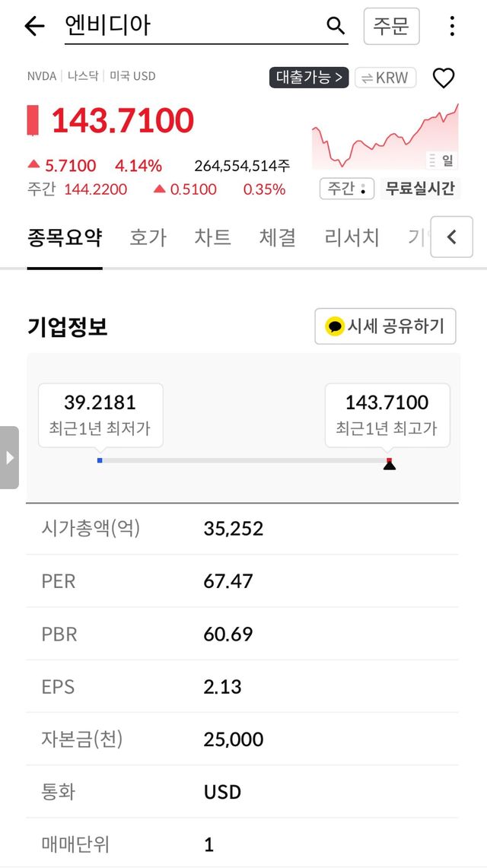This screenshot has height=868, width=487.
Task: Open the 대출가능 loan details
Action: click(x=308, y=78)
